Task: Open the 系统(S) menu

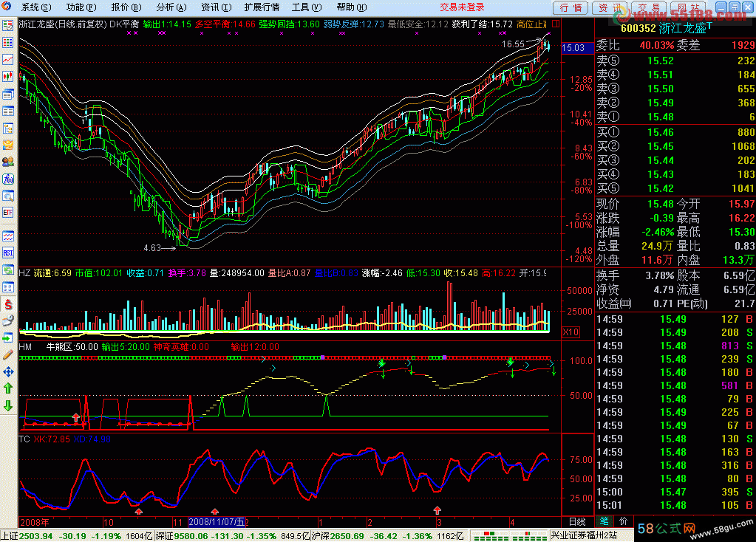Action: [x=36, y=7]
